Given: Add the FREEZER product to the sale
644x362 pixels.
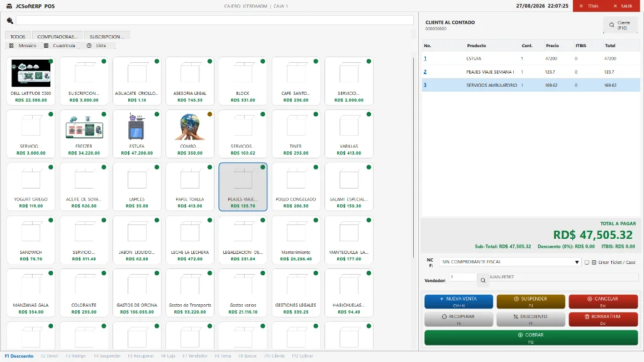Looking at the screenshot, I should tap(84, 134).
